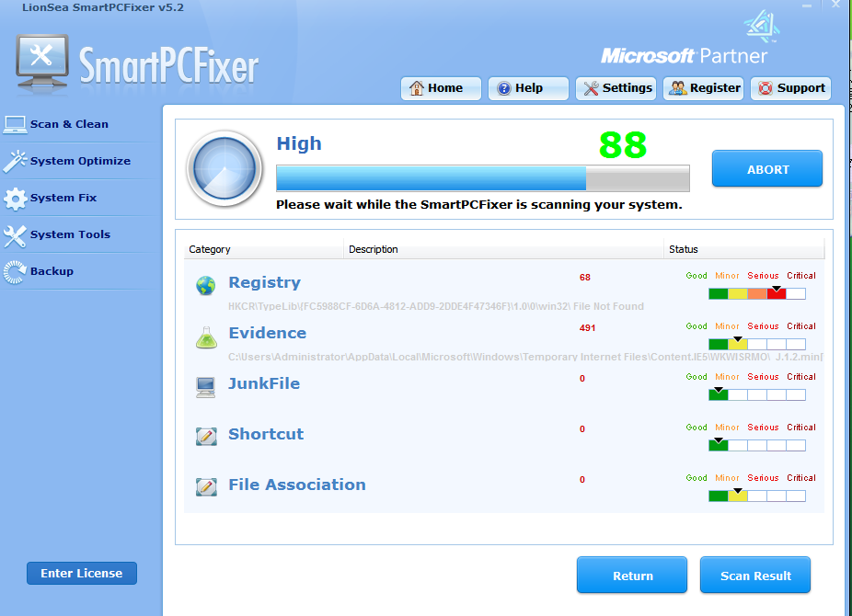Screen dimensions: 852x616
Task: Click the Registry severity status bar
Action: pos(757,293)
